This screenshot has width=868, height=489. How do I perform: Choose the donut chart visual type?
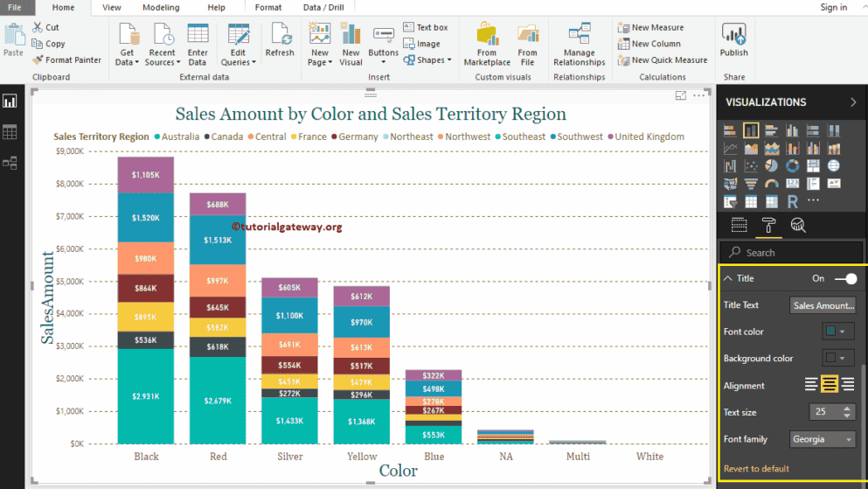click(792, 166)
